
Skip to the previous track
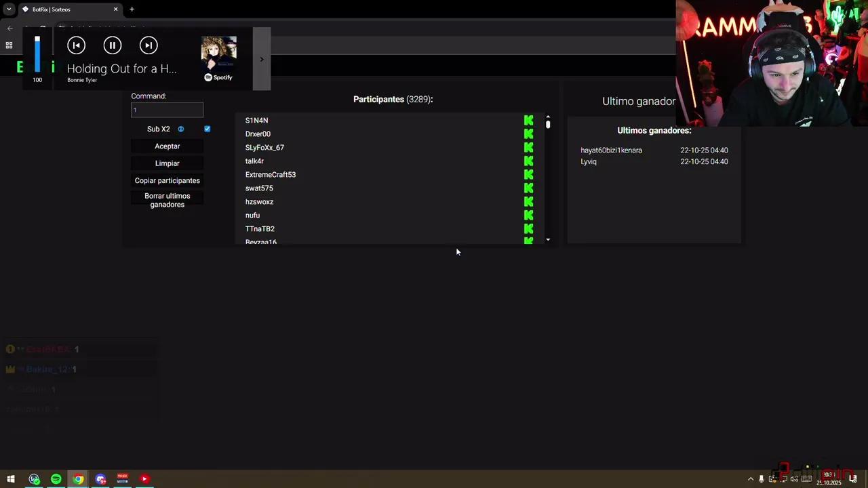pyautogui.click(x=76, y=45)
